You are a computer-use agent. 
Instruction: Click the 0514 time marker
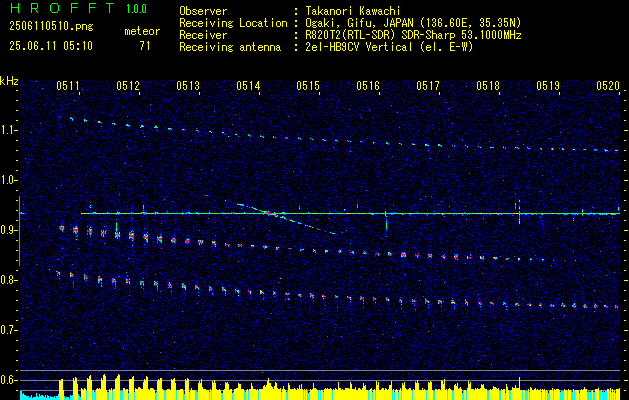[x=248, y=85]
